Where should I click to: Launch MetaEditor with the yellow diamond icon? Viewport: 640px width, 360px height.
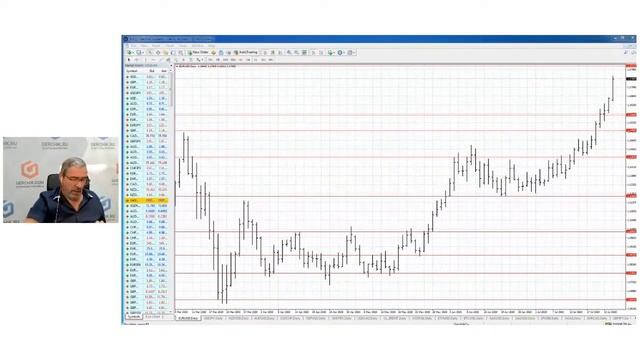point(213,52)
